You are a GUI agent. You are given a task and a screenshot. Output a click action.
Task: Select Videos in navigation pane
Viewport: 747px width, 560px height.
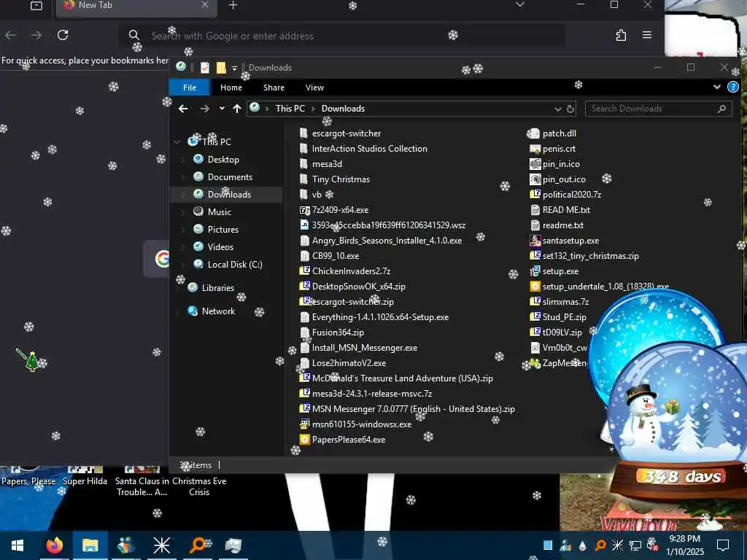pos(220,247)
